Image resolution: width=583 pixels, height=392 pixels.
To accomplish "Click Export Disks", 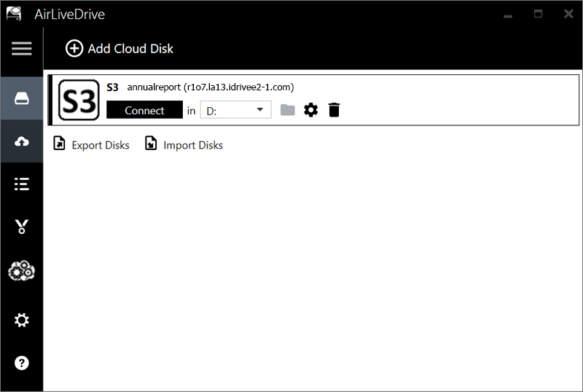I will pyautogui.click(x=92, y=144).
